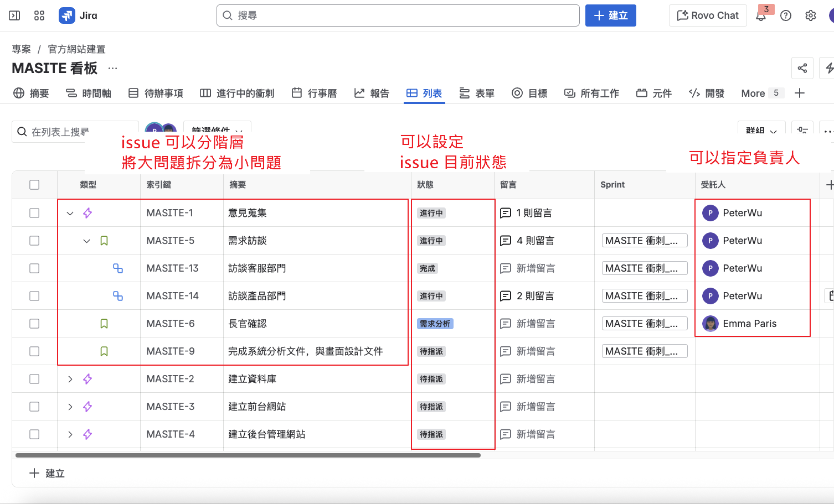The width and height of the screenshot is (834, 504).
Task: Click the 需求分析 status badge on MASITE-6
Action: [x=435, y=324]
